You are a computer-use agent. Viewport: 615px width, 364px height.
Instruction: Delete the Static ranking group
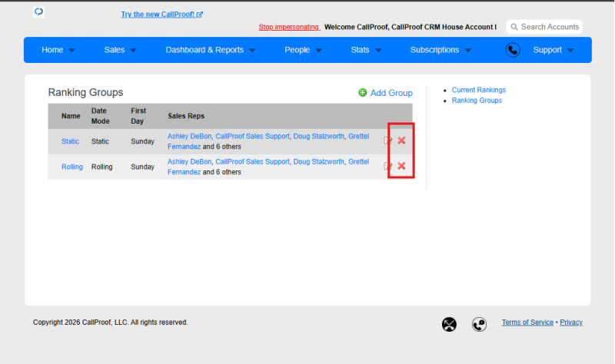[x=401, y=141]
